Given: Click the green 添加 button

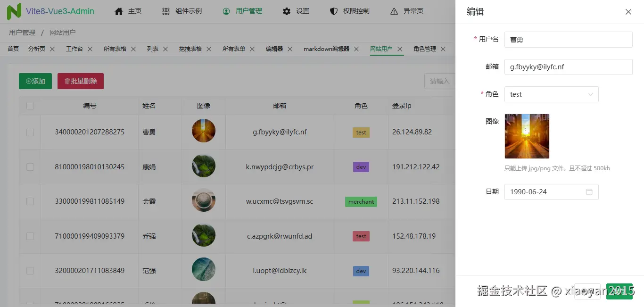Looking at the screenshot, I should [x=35, y=81].
